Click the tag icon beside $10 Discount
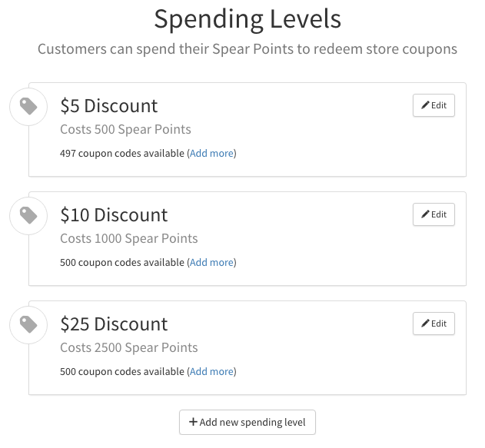The width and height of the screenshot is (485, 448). coord(28,216)
